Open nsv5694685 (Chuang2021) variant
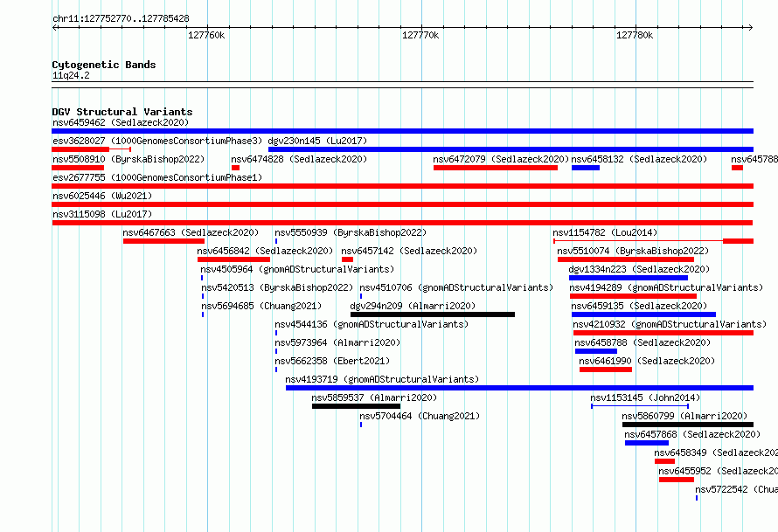Screen dimensions: 778x532 261,306
